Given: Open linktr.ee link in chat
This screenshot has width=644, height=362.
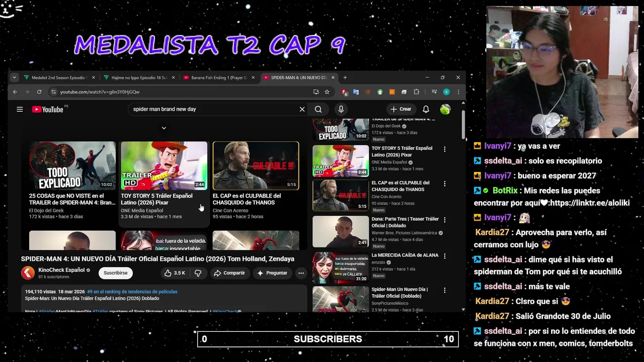Looking at the screenshot, I should coord(590,203).
